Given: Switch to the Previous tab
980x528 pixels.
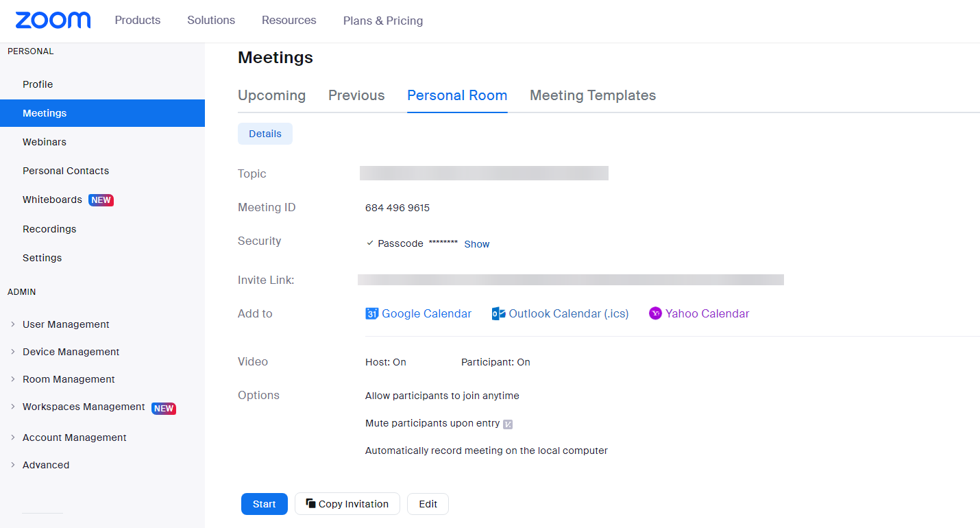Looking at the screenshot, I should tap(356, 95).
